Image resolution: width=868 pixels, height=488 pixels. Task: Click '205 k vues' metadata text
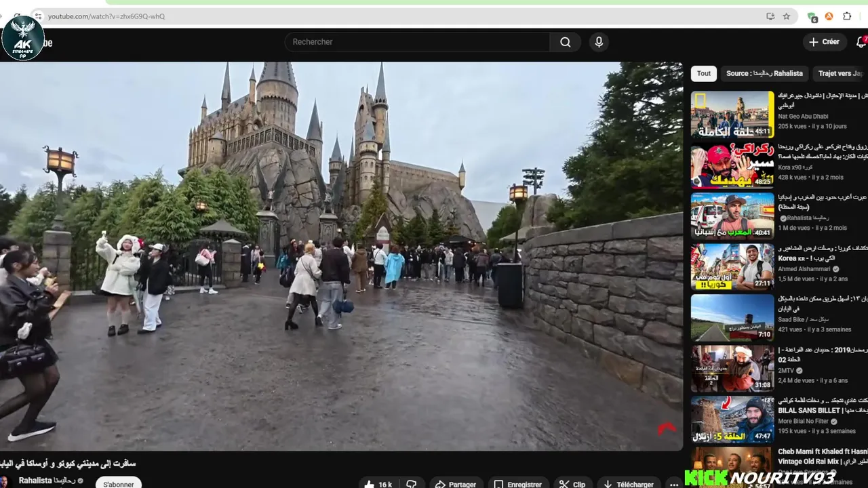point(793,126)
